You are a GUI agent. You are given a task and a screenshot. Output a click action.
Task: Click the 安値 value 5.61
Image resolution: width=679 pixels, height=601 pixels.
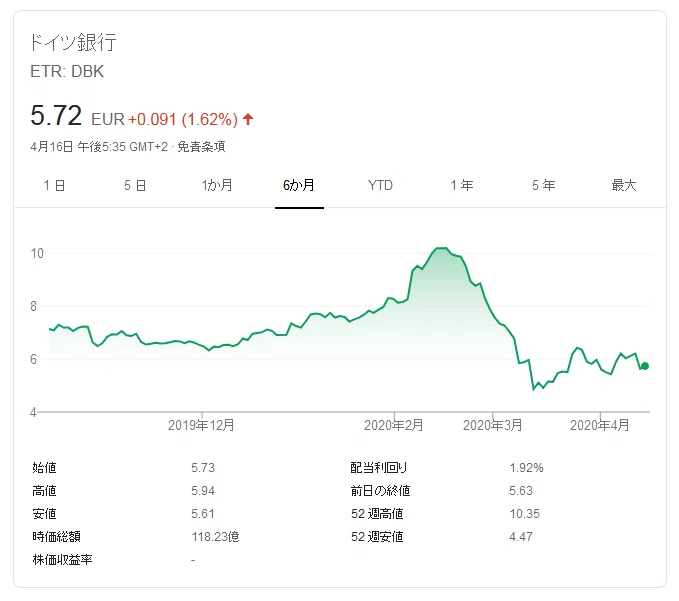203,514
